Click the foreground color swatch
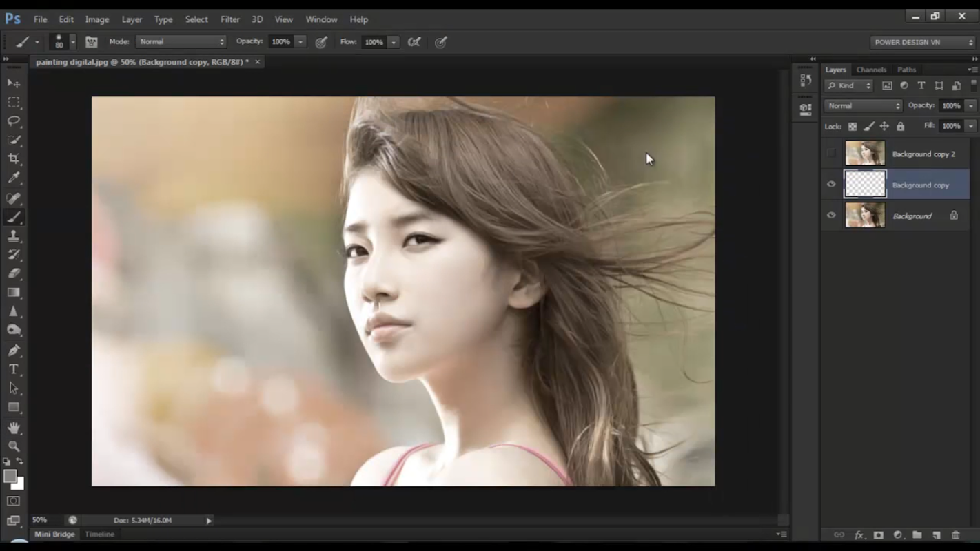This screenshot has height=551, width=980. (10, 477)
